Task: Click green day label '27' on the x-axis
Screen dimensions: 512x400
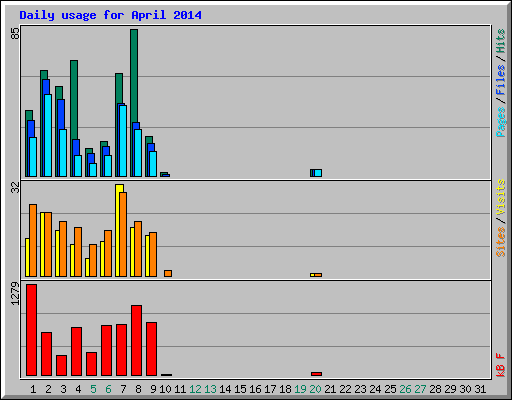Action: 420,389
